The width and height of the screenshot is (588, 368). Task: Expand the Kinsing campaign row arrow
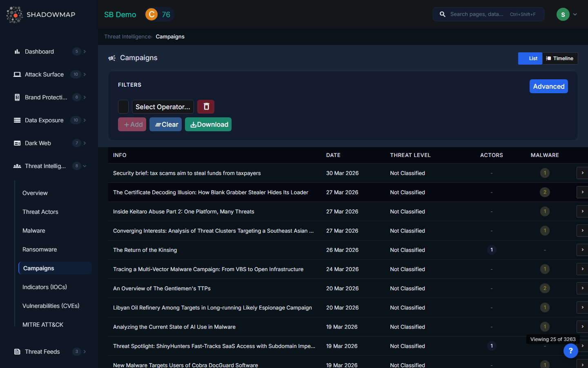582,250
